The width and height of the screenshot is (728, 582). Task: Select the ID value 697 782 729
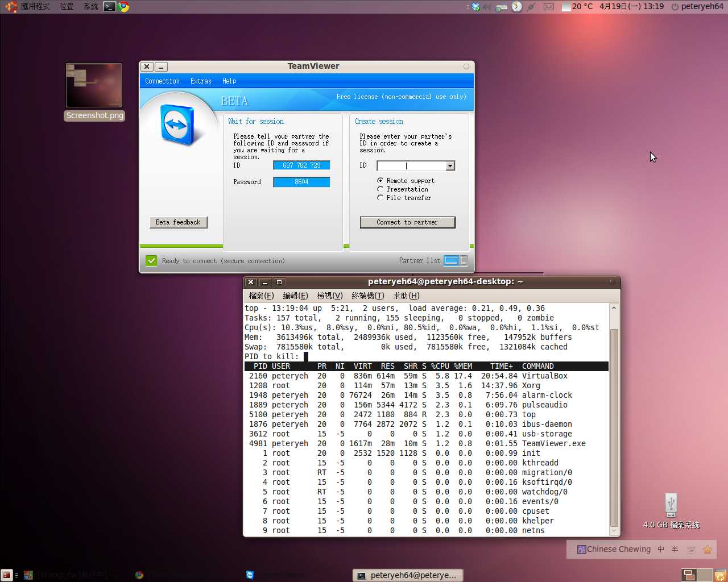[x=301, y=165]
